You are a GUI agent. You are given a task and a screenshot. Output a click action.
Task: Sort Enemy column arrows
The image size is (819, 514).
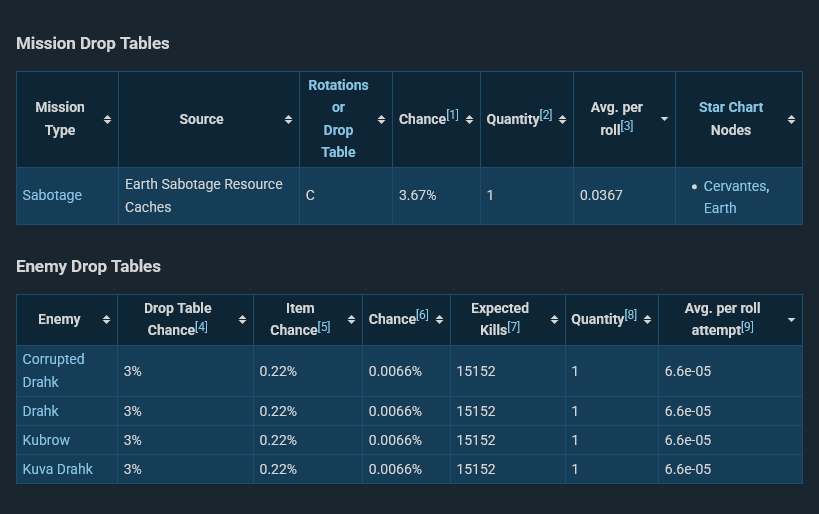107,319
